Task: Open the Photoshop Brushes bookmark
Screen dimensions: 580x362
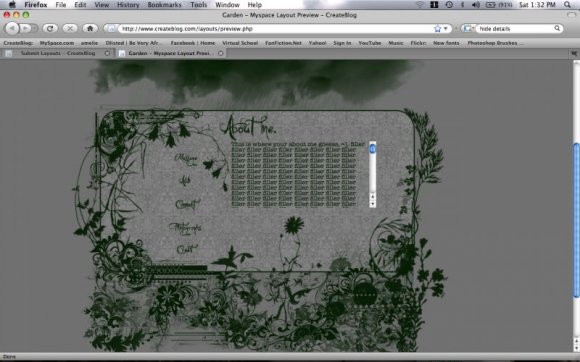Action: (x=495, y=43)
